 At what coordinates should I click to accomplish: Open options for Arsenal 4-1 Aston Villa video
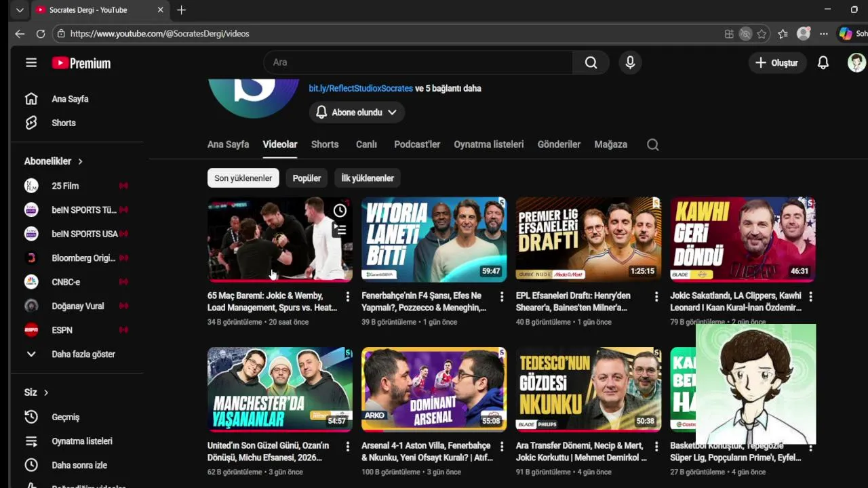[502, 447]
